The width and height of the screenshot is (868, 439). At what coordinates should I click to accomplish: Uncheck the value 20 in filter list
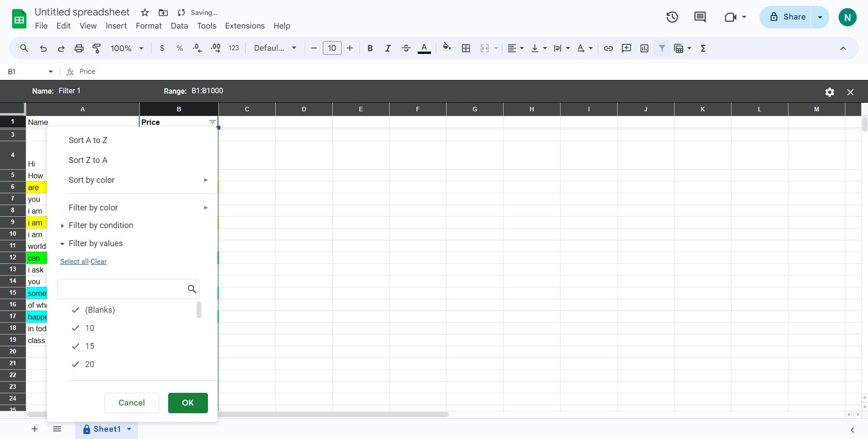(75, 364)
